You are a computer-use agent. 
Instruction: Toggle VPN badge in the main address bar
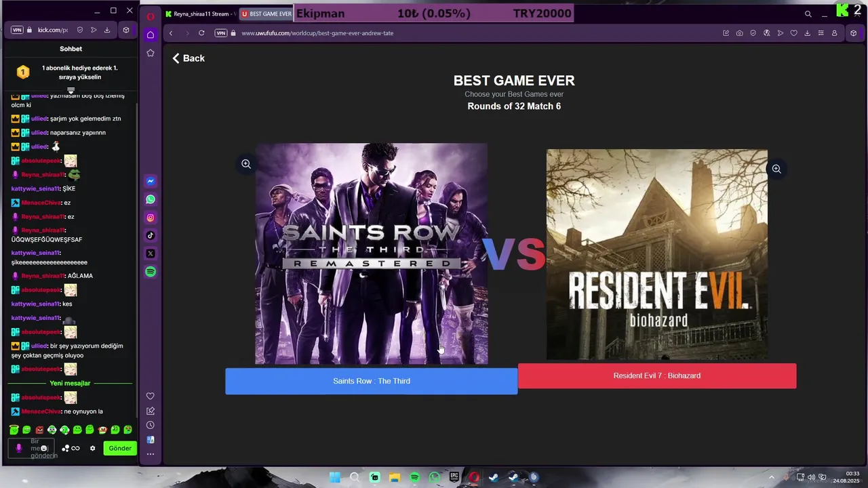point(220,33)
